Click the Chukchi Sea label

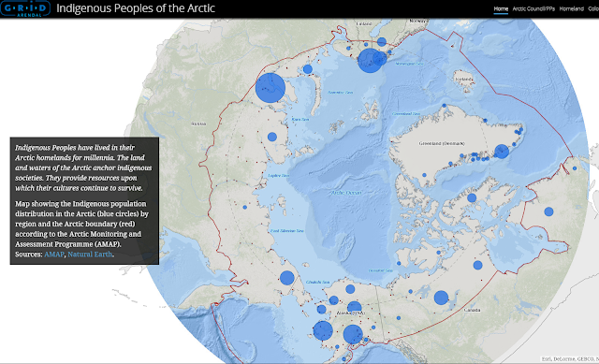[x=318, y=283]
